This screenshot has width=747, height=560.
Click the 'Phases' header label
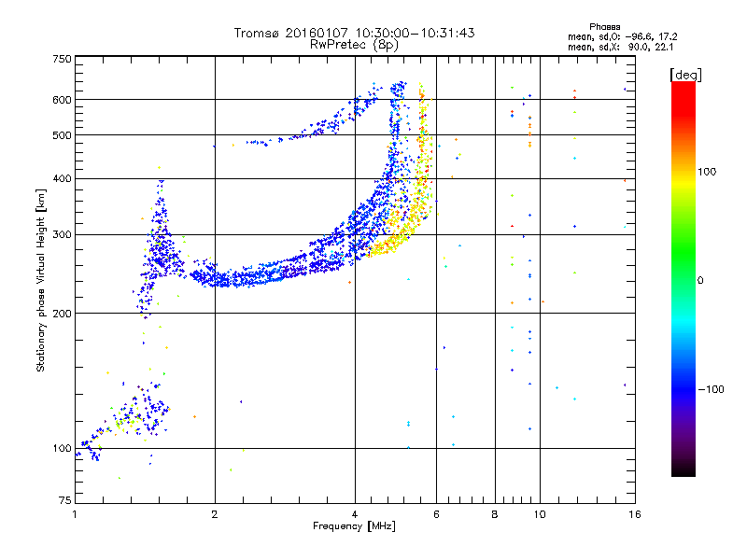[x=604, y=27]
